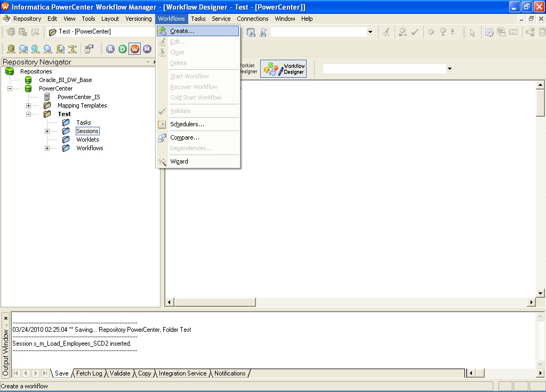Click the download arrow toolbar icon
546x392 pixels.
pos(453,32)
